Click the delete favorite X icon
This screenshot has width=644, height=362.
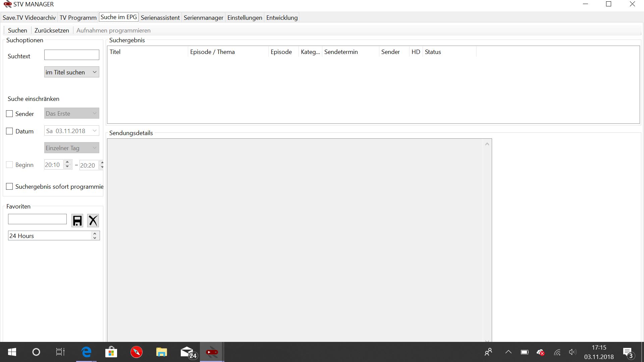coord(93,221)
